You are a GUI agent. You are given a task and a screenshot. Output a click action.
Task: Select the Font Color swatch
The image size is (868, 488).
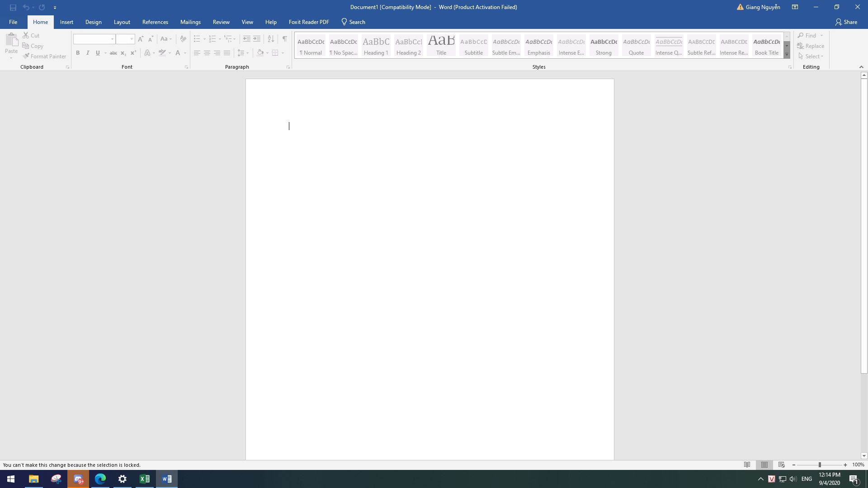(178, 54)
